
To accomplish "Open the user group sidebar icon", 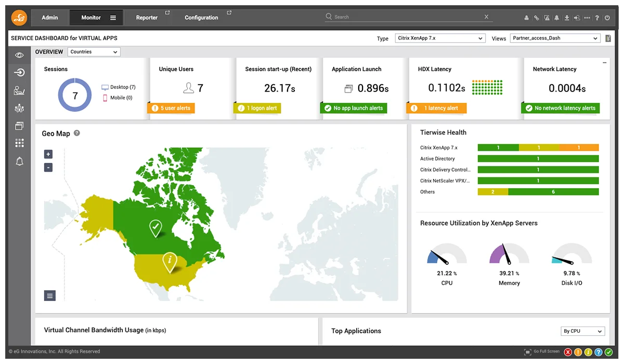I will (19, 108).
